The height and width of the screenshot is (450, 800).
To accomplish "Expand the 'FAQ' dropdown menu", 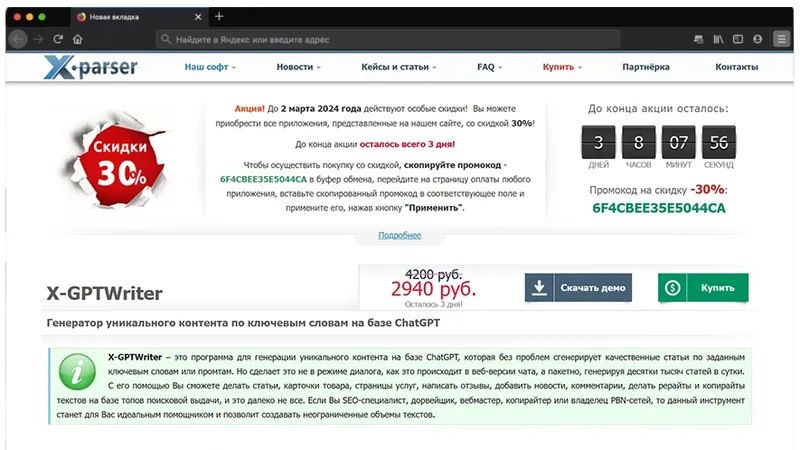I will click(x=489, y=67).
